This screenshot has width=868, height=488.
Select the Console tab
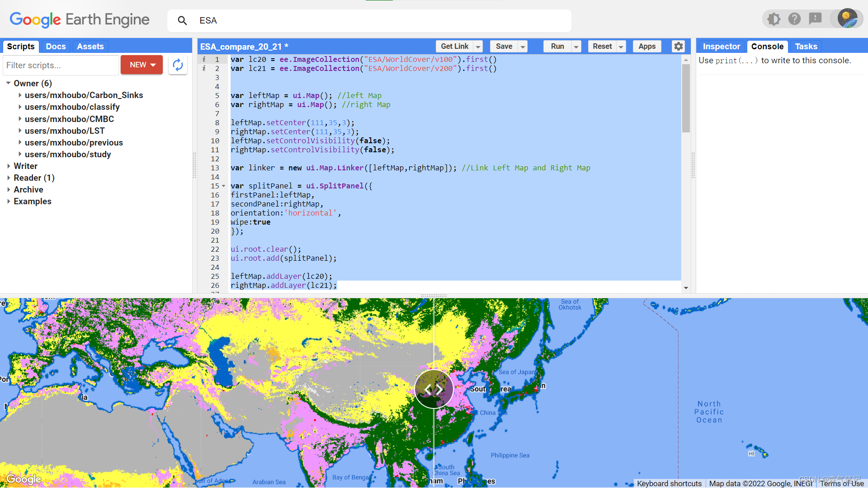pos(767,46)
